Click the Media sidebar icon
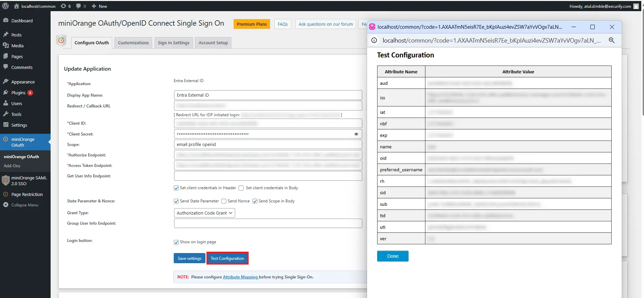Screen dimensions: 644x298 6,45
